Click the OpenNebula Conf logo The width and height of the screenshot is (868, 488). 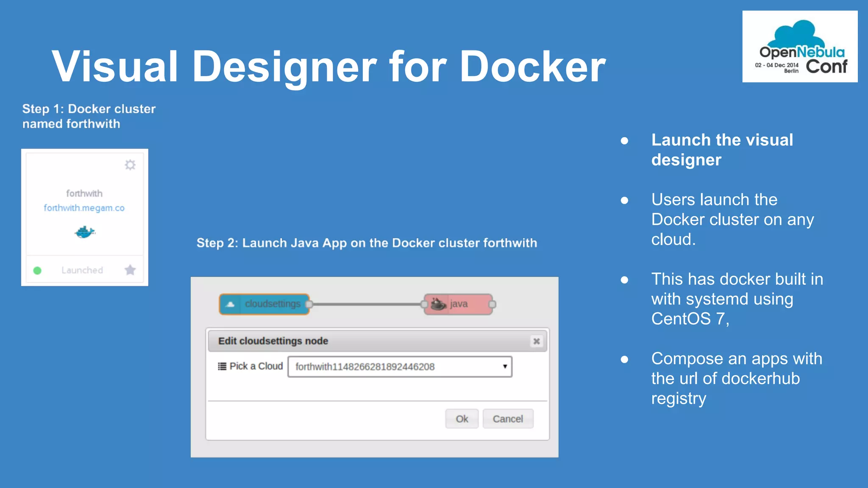pos(800,47)
